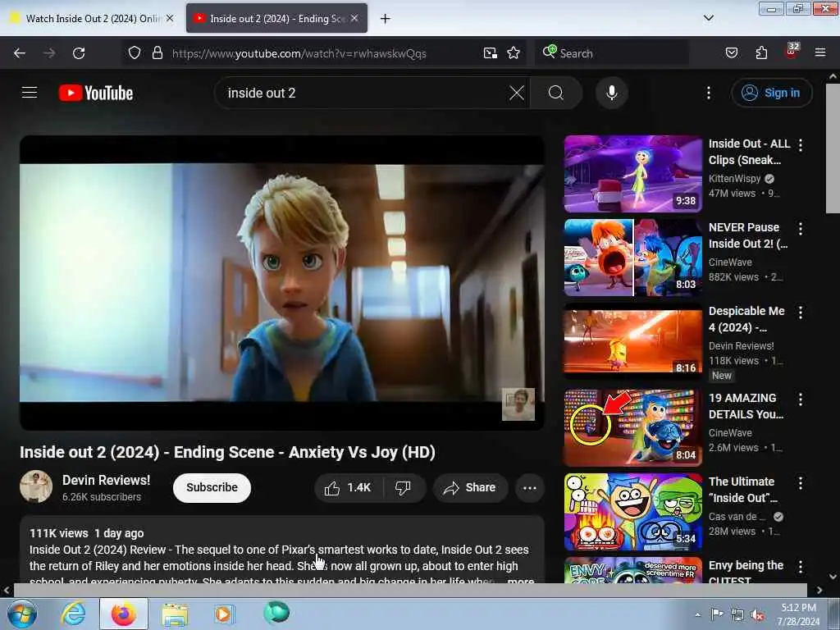Viewport: 840px width, 630px height.
Task: Click Firefox icon in taskbar
Action: click(x=124, y=614)
